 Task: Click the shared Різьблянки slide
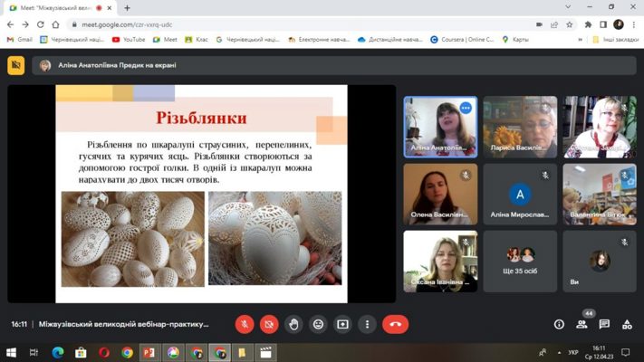tap(201, 194)
